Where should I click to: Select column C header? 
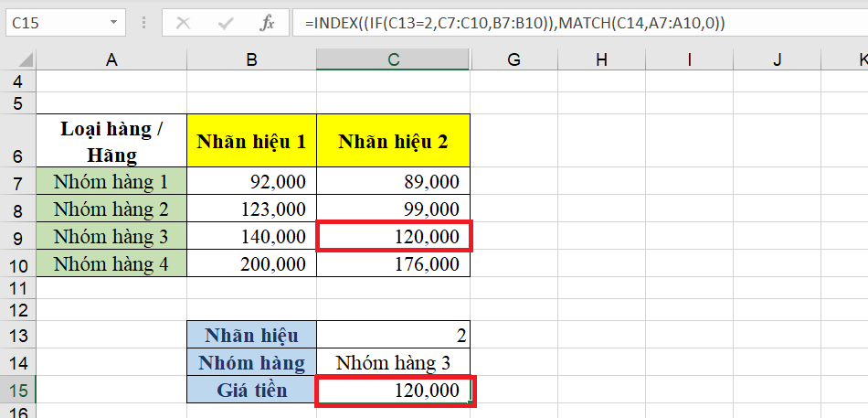(393, 59)
